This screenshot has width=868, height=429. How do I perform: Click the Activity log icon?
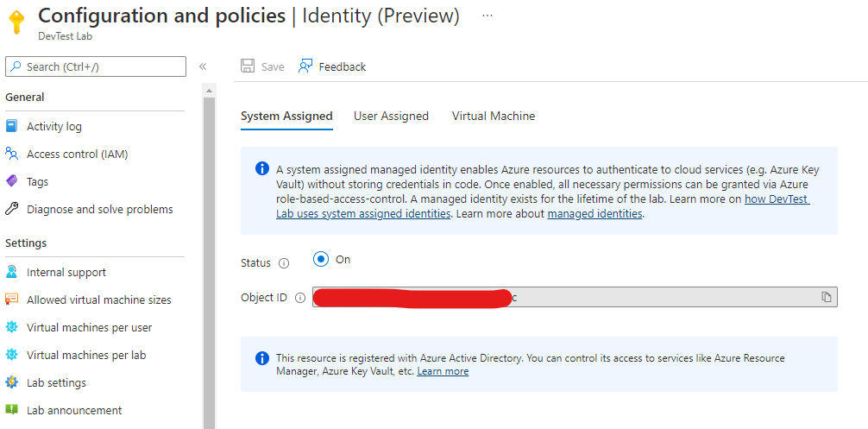[x=11, y=126]
